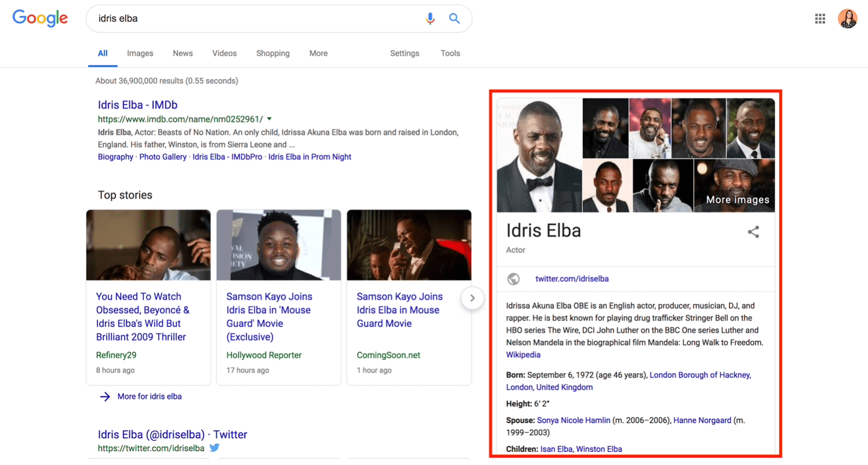
Task: Click the Hollywood Reporter story thumbnail
Action: (279, 245)
